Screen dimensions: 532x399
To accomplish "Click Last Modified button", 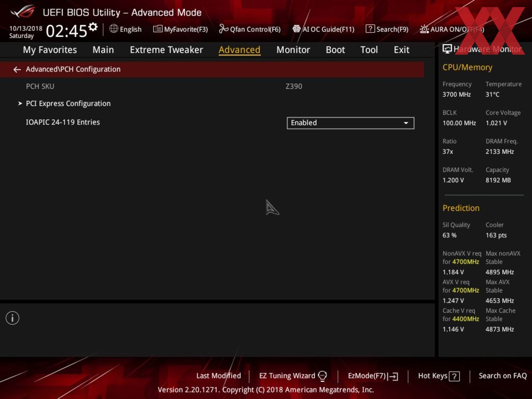I will (219, 376).
